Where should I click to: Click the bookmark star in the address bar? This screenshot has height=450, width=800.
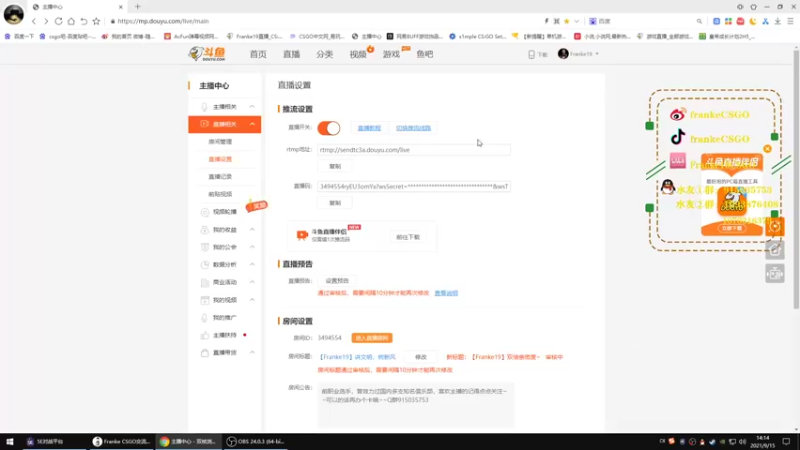(x=96, y=21)
